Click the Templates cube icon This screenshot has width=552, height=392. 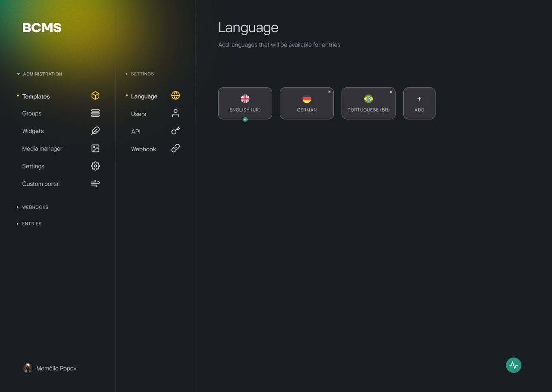coord(95,96)
